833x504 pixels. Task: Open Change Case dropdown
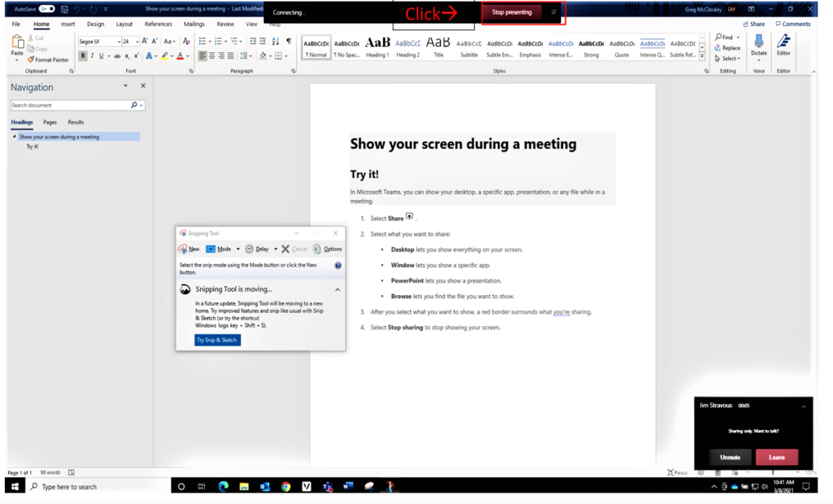pyautogui.click(x=169, y=41)
